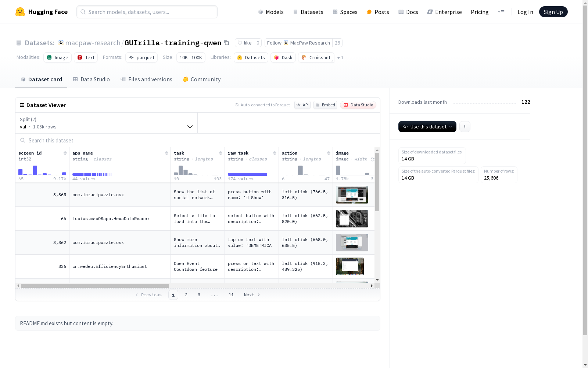Jump to page 11 of results
The width and height of the screenshot is (588, 368).
tap(231, 295)
